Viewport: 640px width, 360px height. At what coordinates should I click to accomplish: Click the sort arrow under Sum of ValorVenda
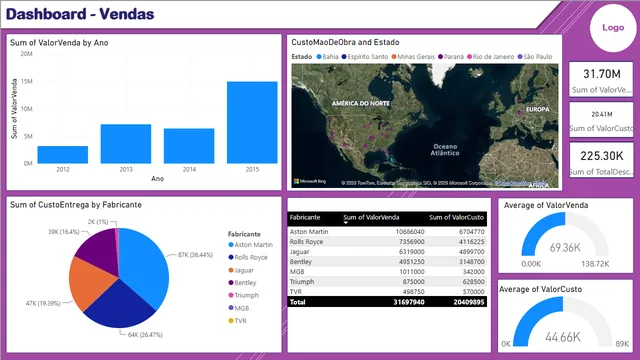point(345,223)
